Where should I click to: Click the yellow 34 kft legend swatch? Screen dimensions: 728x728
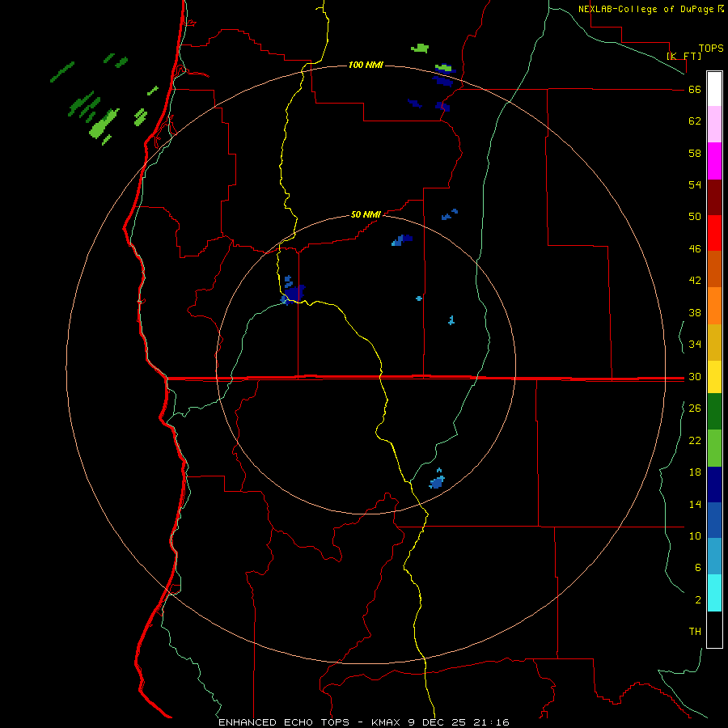point(714,377)
